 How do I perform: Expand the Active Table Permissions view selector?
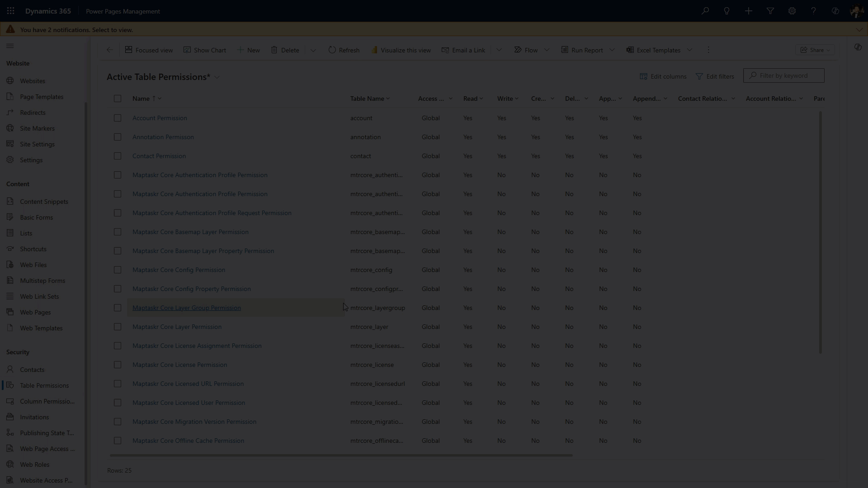[x=217, y=77]
